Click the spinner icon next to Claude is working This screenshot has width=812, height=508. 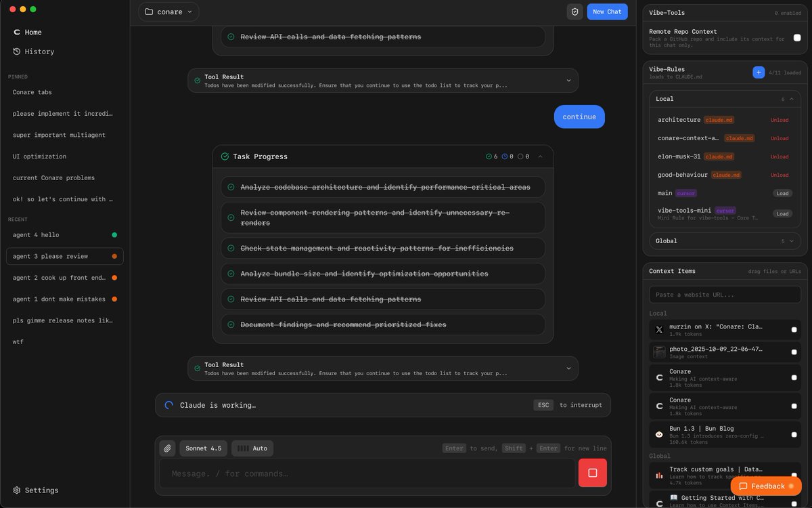click(x=169, y=405)
